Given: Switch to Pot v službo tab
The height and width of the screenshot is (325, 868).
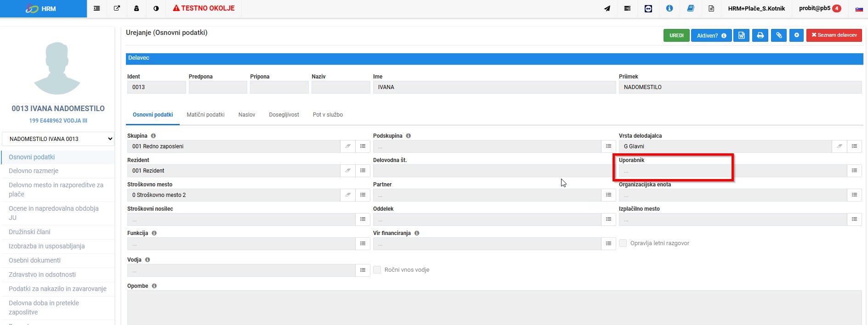Looking at the screenshot, I should coord(328,115).
